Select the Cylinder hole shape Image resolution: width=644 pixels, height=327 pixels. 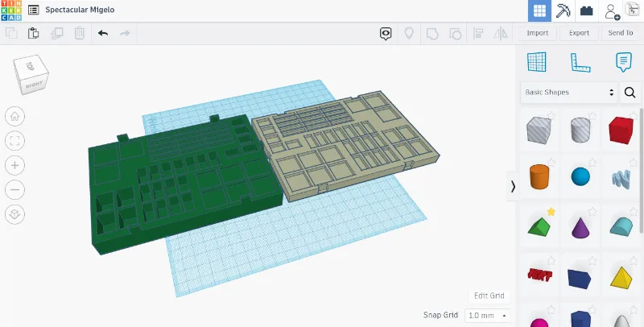(580, 130)
